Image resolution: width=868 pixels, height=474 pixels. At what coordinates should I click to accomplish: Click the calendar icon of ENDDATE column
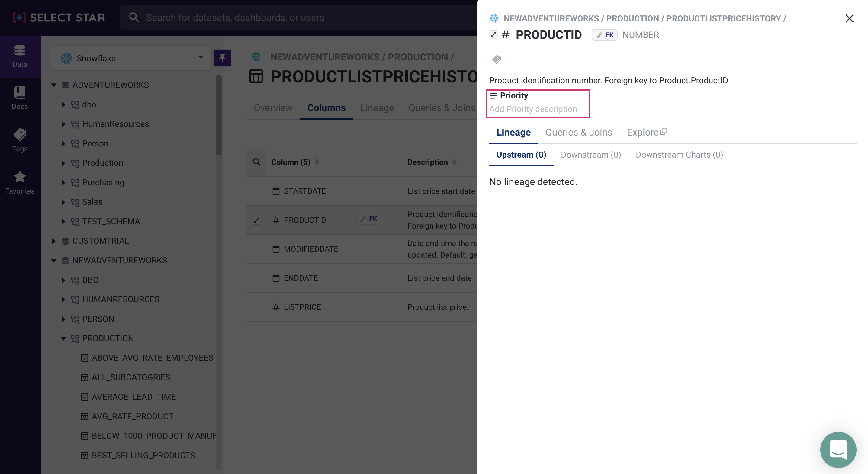click(x=276, y=278)
